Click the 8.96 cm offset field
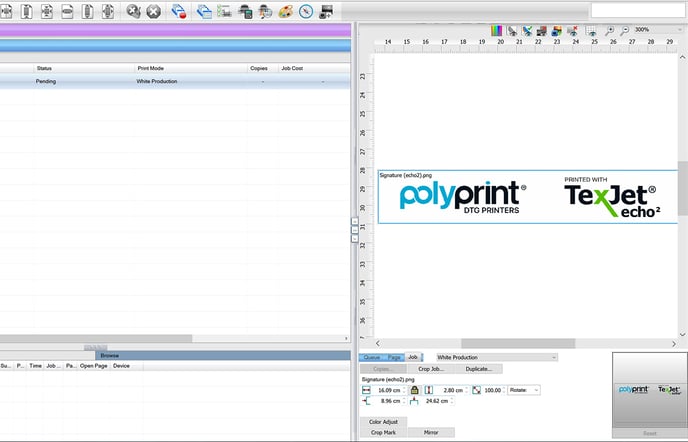 coord(389,401)
